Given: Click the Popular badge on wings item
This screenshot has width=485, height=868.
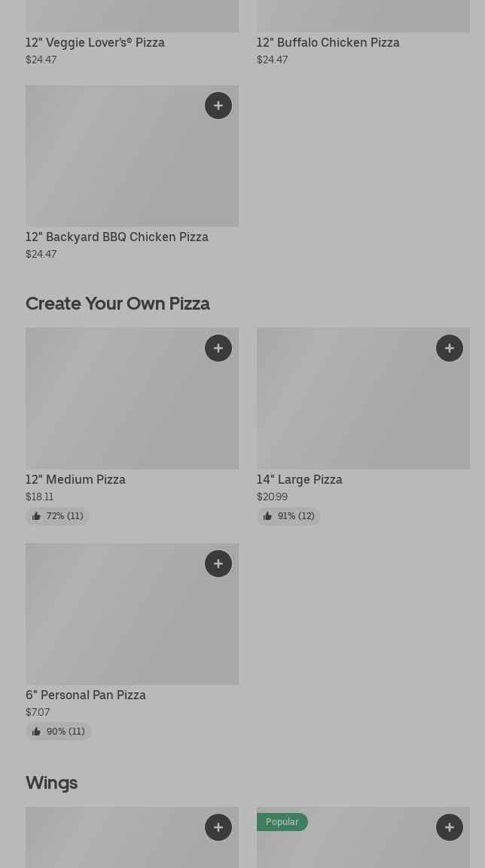Looking at the screenshot, I should click(x=282, y=822).
